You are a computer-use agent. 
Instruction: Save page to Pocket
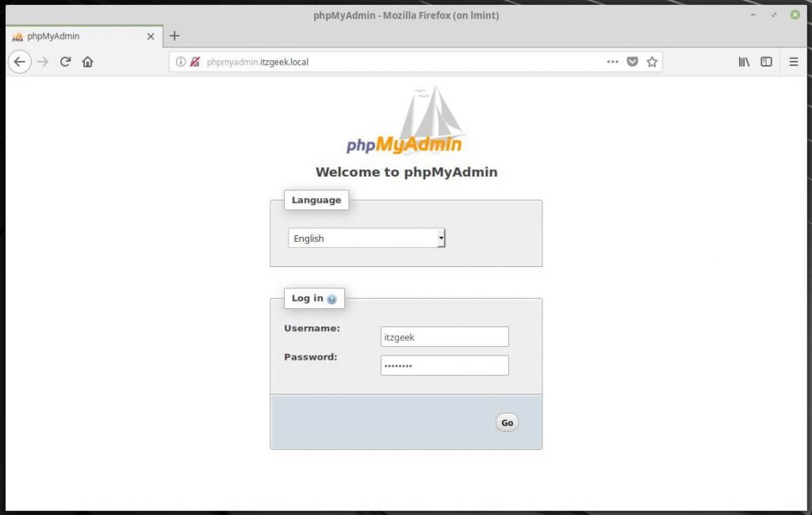pyautogui.click(x=632, y=62)
